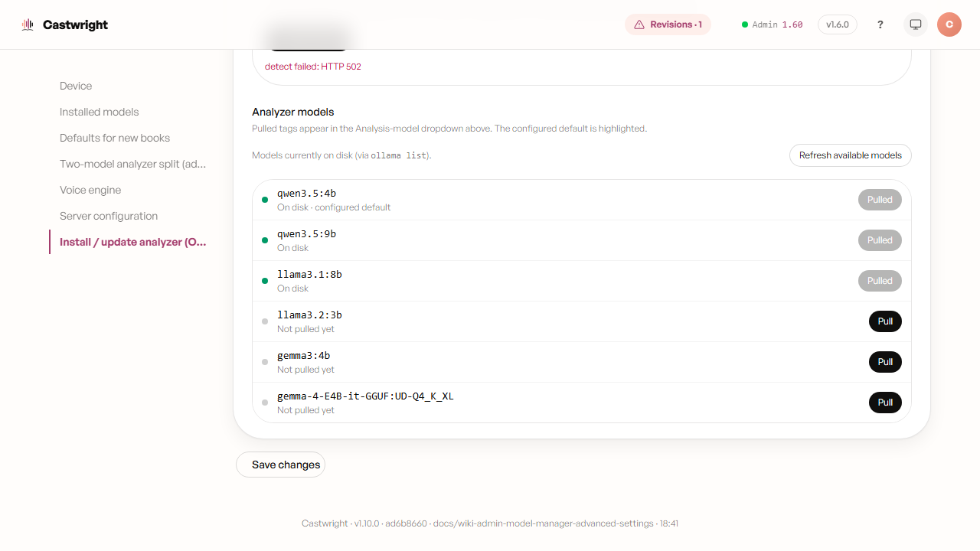This screenshot has width=980, height=551.
Task: Click gray status dot beside gemma3:4b
Action: coord(265,362)
